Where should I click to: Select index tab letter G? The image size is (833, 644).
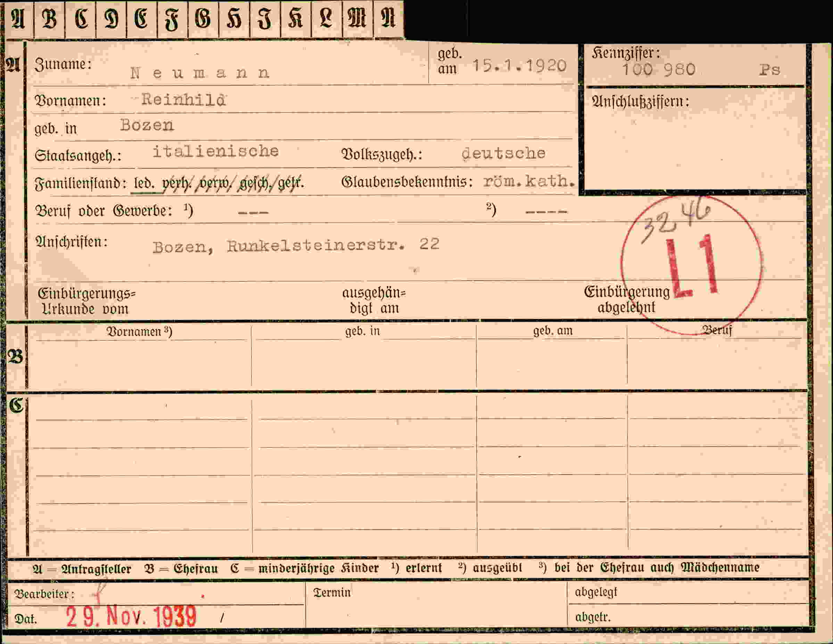(203, 19)
